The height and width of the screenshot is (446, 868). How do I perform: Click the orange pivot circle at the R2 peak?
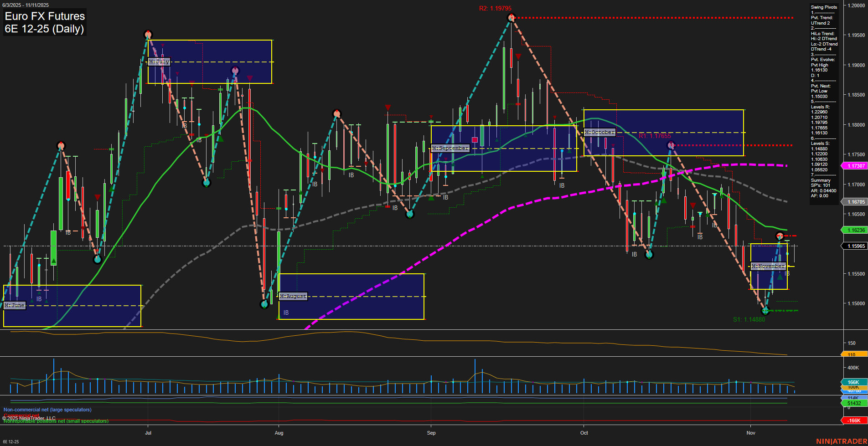tap(511, 17)
